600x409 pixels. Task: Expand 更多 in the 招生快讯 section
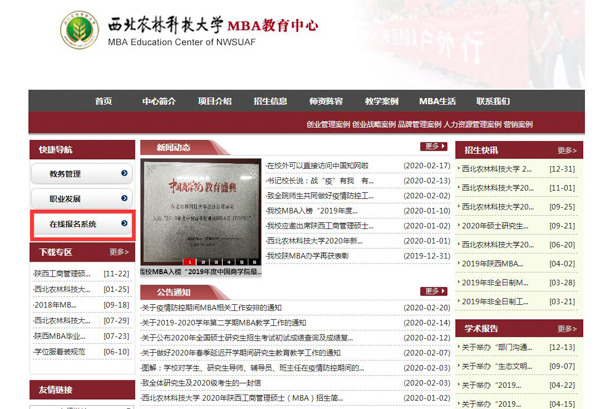(x=568, y=149)
